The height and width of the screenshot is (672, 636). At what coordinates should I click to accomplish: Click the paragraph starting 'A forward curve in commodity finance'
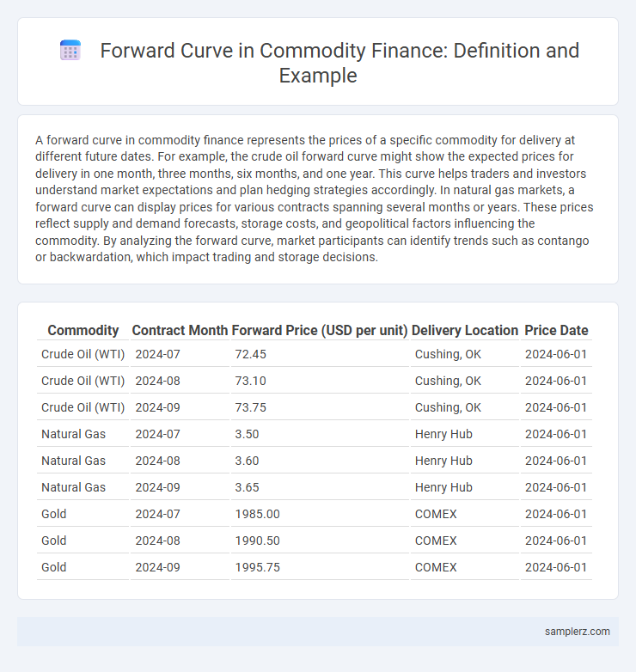(315, 199)
